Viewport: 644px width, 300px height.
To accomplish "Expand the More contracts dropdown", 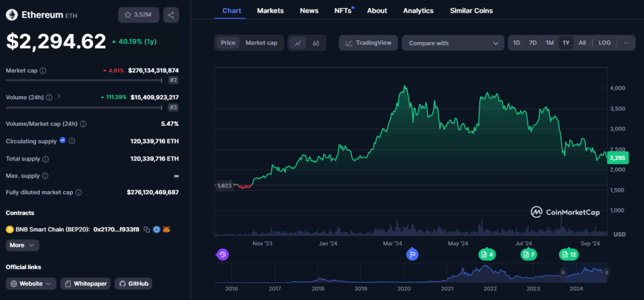I will point(22,245).
